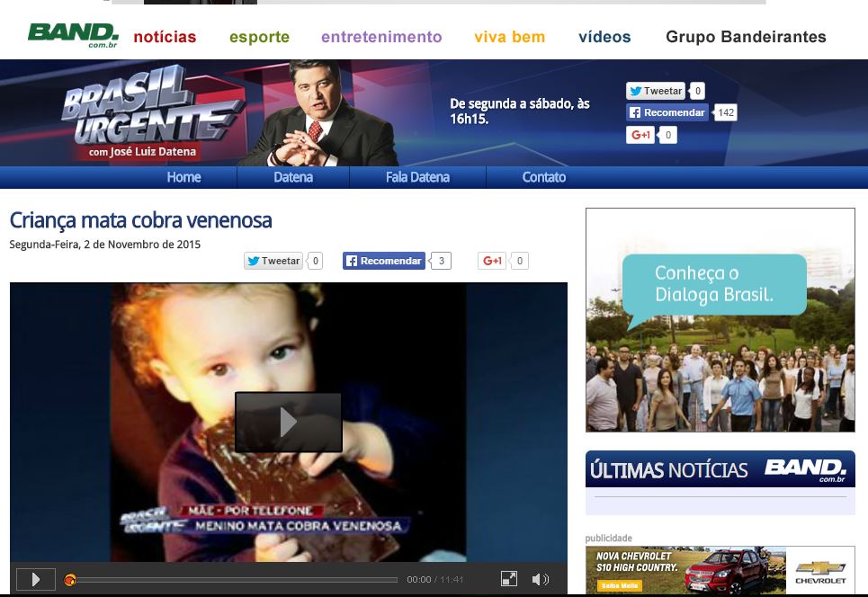Open the Datena tab
The height and width of the screenshot is (597, 868).
[293, 177]
